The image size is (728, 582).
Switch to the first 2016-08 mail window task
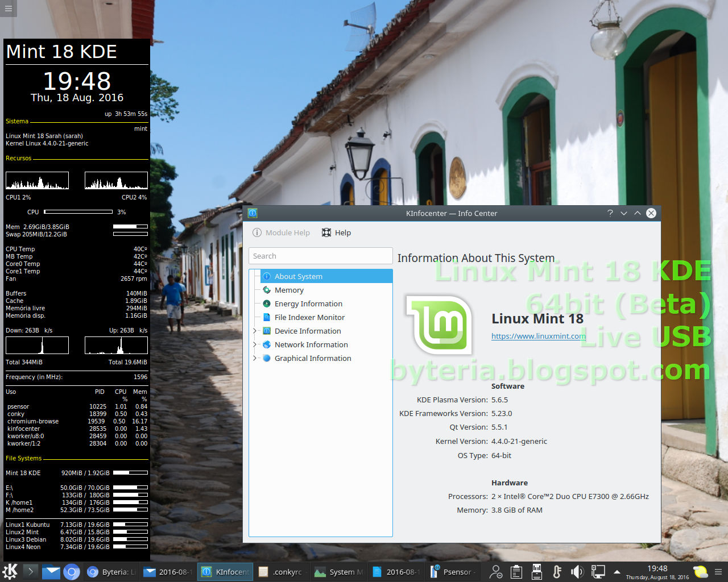[168, 572]
